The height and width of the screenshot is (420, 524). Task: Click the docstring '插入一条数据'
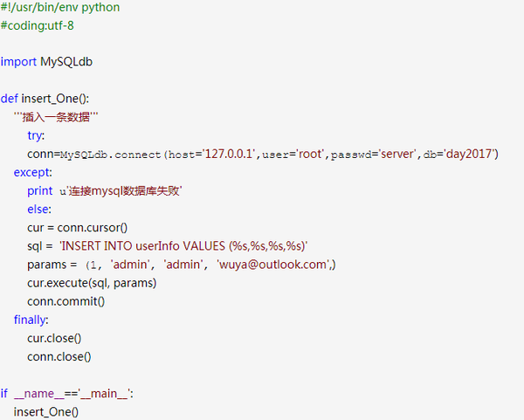(x=56, y=117)
